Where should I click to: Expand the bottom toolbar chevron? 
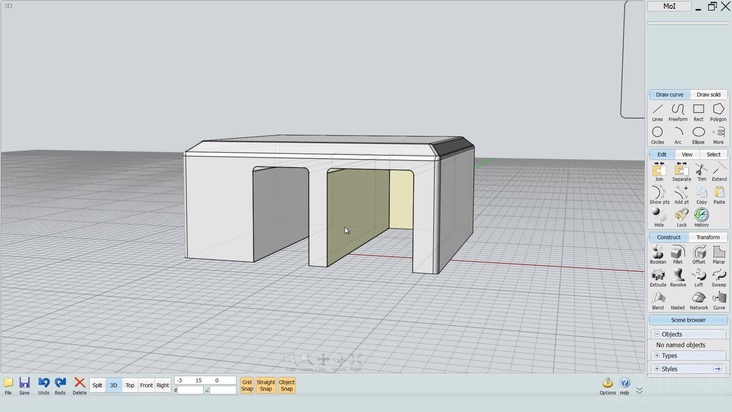click(640, 390)
